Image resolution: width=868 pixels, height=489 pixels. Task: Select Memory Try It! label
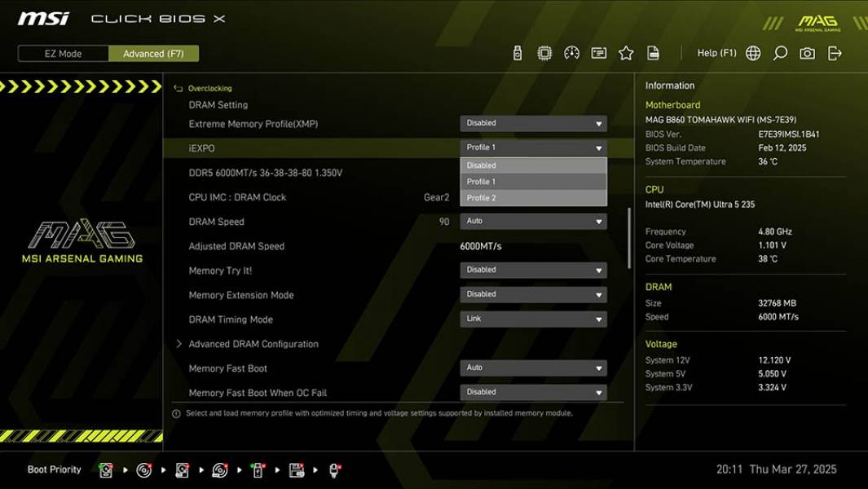coord(220,271)
